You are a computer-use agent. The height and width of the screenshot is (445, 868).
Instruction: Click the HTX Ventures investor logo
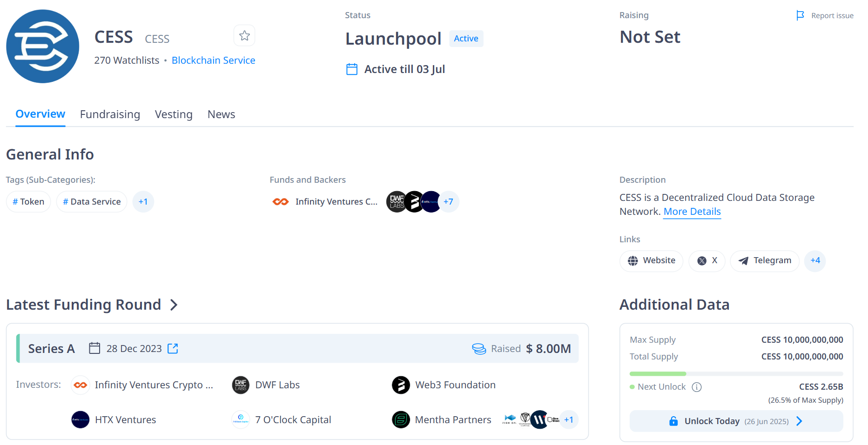tap(81, 420)
